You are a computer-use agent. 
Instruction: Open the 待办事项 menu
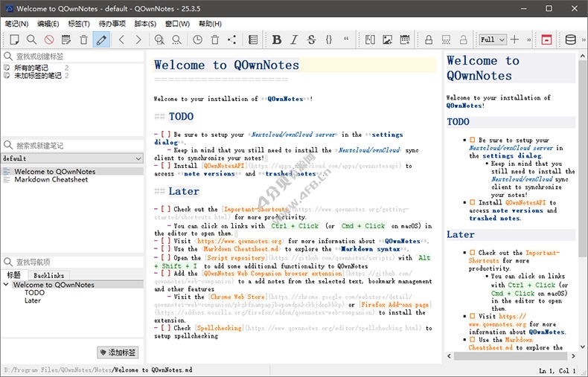click(112, 24)
